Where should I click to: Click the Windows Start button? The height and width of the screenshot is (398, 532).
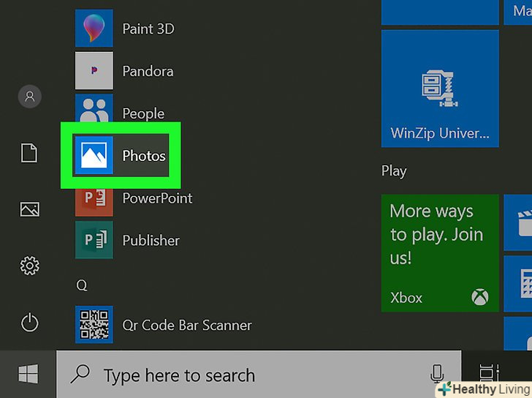tap(28, 374)
